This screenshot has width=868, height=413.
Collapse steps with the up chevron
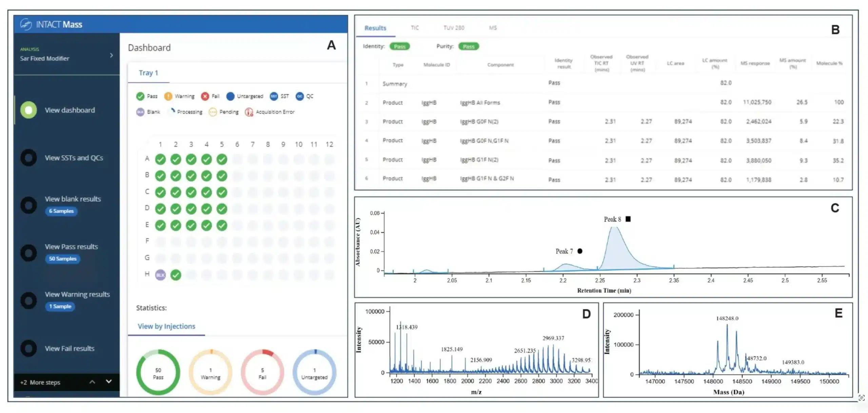tap(92, 382)
